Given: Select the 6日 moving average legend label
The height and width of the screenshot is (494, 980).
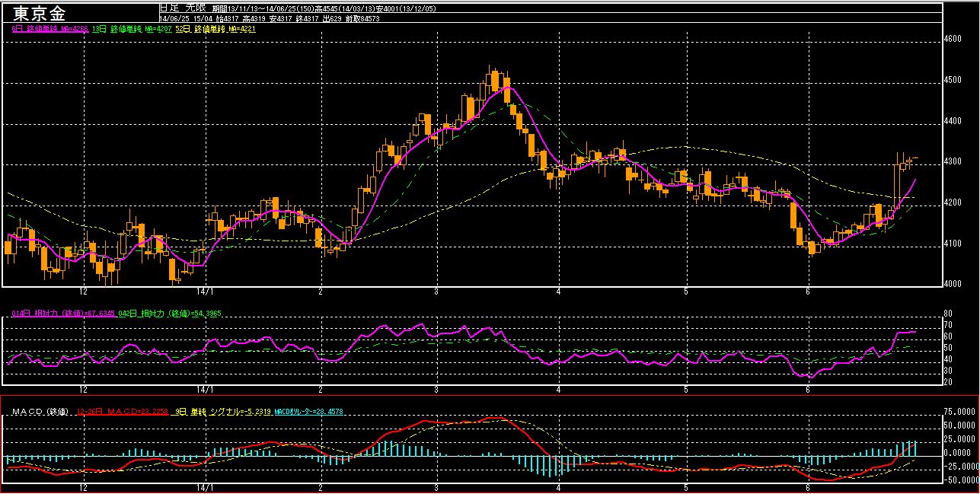Looking at the screenshot, I should tap(51, 28).
